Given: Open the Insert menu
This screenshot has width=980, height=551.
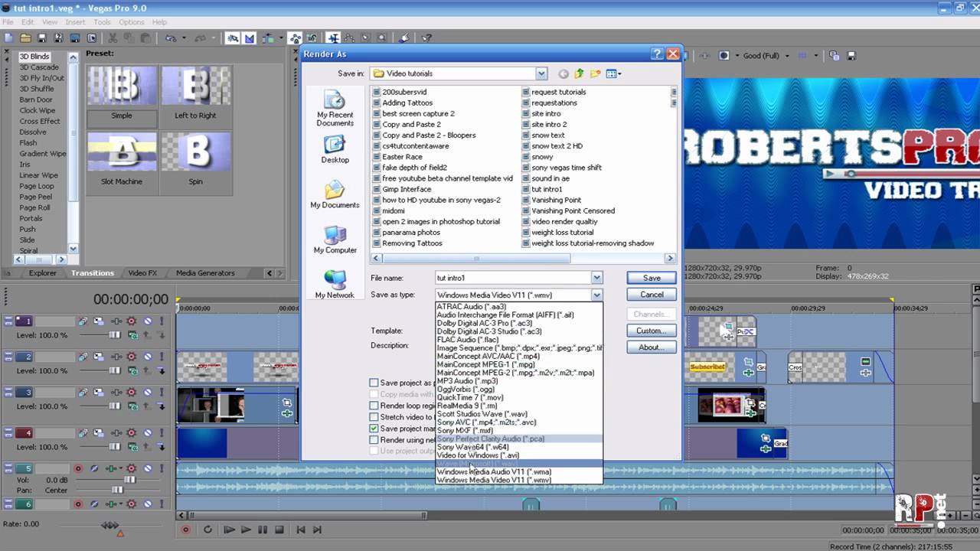Looking at the screenshot, I should pos(75,22).
